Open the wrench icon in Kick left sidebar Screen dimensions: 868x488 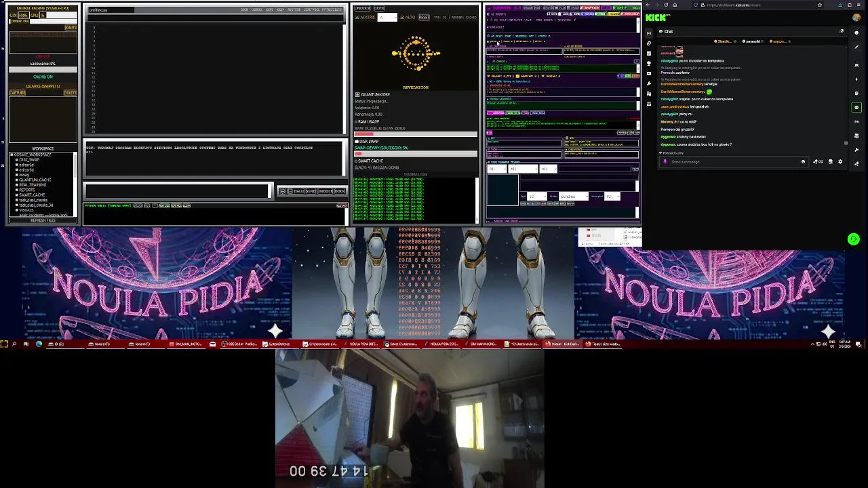tap(649, 83)
